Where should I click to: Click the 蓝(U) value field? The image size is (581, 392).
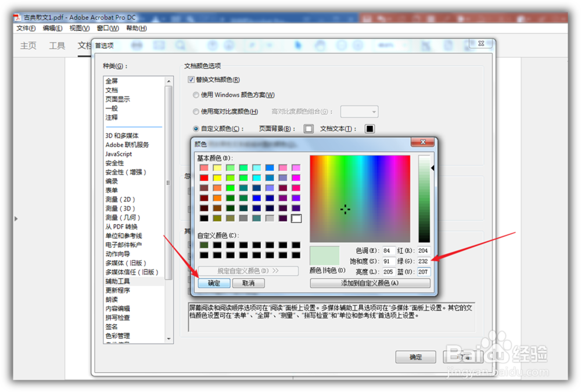click(424, 272)
